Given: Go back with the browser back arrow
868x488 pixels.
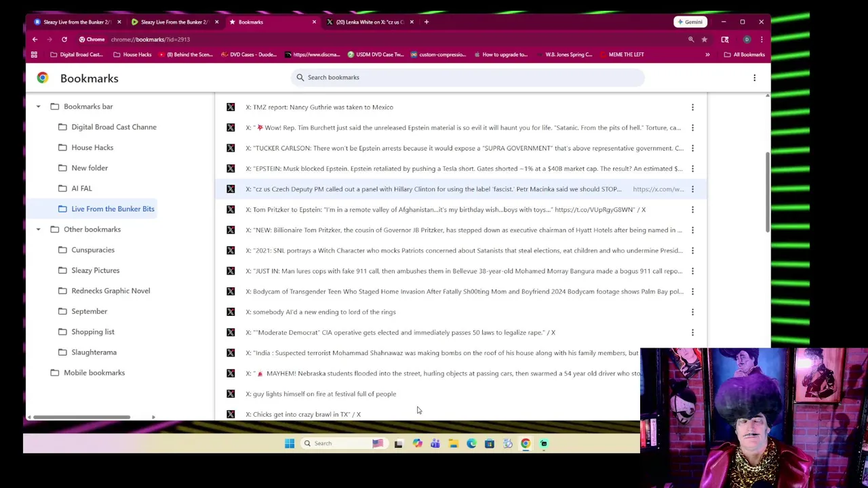Looking at the screenshot, I should (x=35, y=39).
